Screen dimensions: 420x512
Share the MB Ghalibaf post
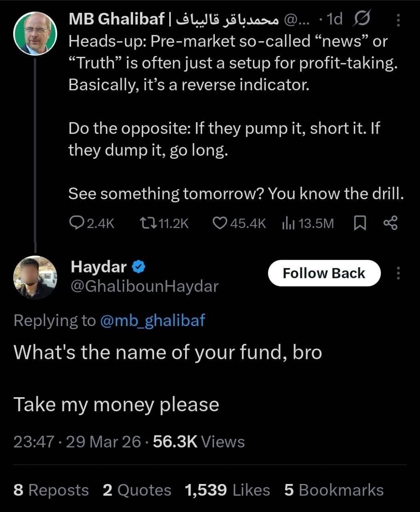(390, 223)
